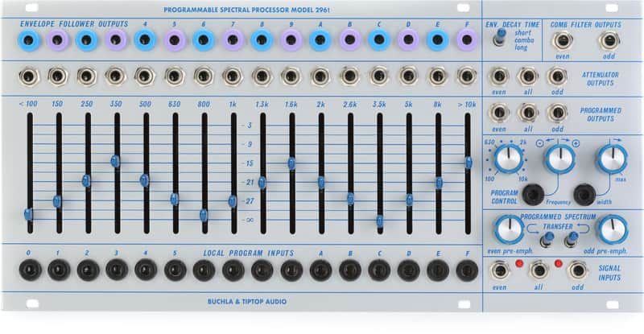Viewport: 644px width, 334px height.
Task: Click local program input jack F
Action: pos(467,270)
